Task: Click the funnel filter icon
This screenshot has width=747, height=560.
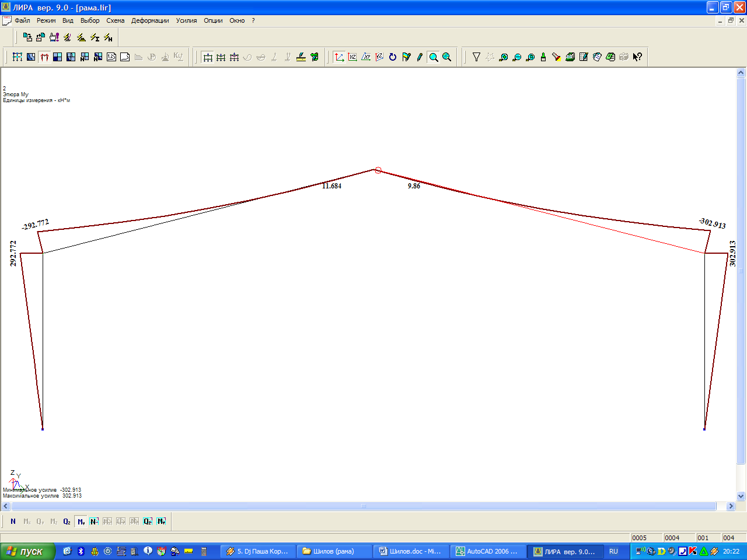Action: coord(476,57)
